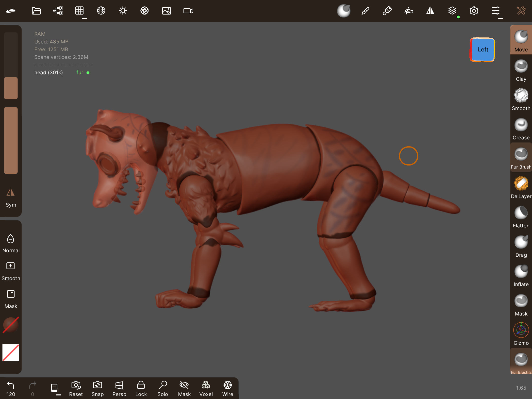
Task: Toggle Solo mode
Action: pos(163,389)
